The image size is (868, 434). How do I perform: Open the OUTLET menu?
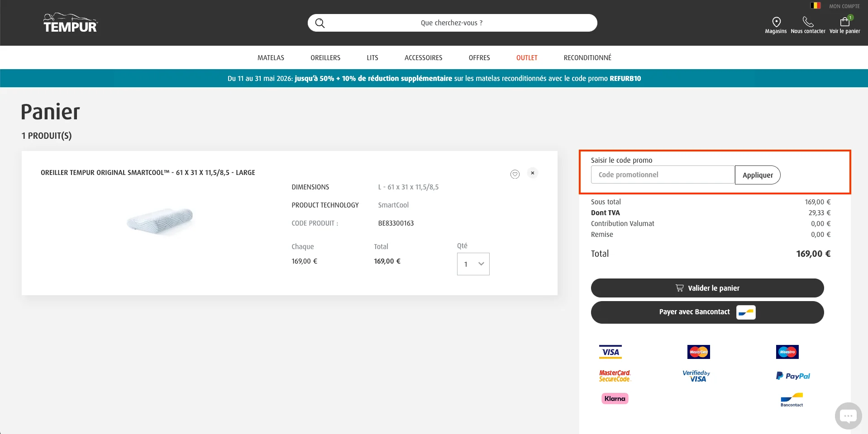[527, 58]
